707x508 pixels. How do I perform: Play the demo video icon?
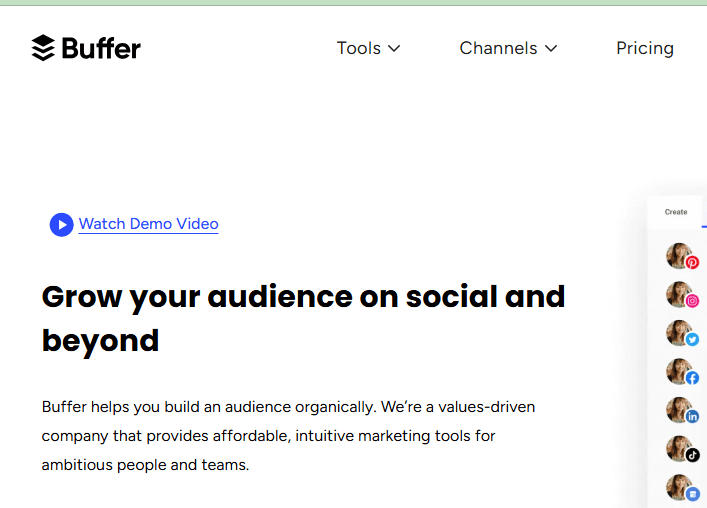61,224
